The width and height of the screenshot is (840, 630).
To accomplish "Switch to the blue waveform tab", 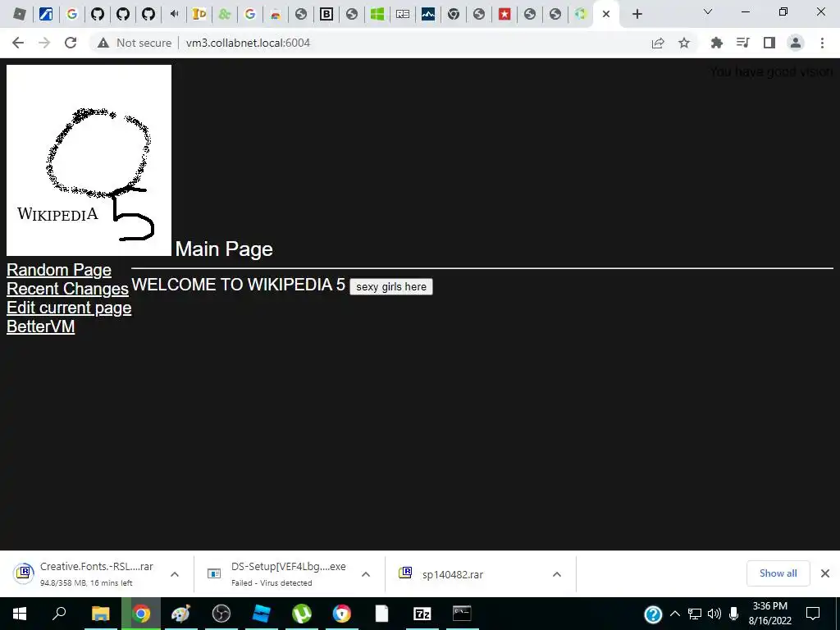I will click(428, 14).
